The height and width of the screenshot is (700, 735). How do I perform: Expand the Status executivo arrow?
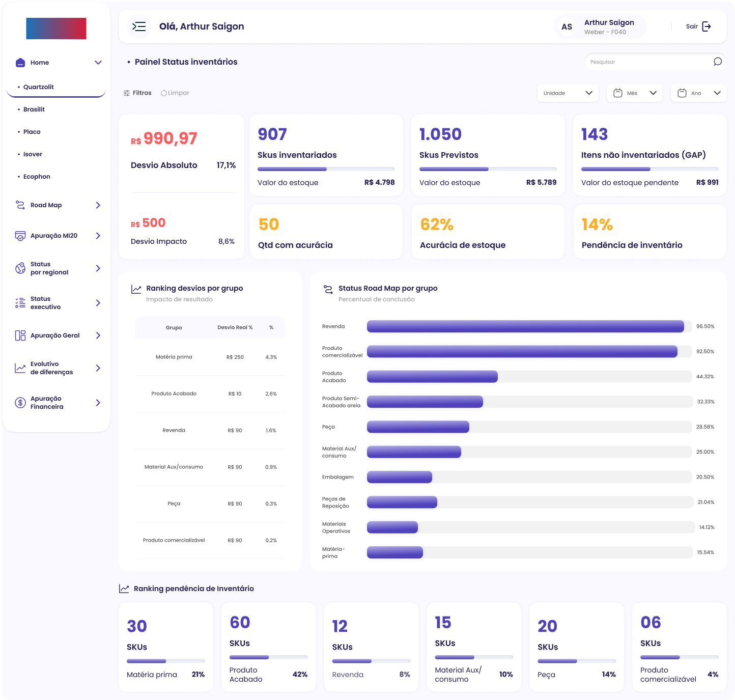[98, 303]
